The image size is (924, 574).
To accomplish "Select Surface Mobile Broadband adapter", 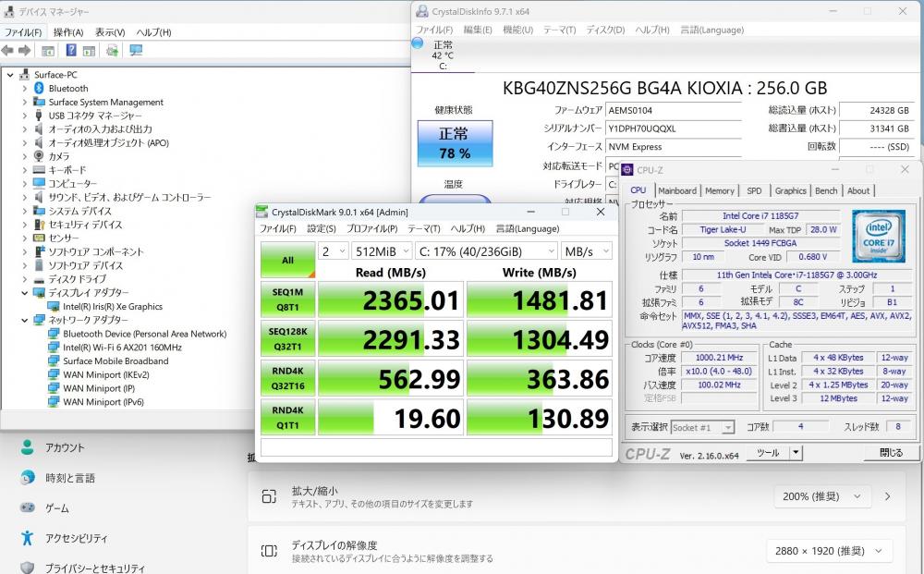I will coord(115,361).
